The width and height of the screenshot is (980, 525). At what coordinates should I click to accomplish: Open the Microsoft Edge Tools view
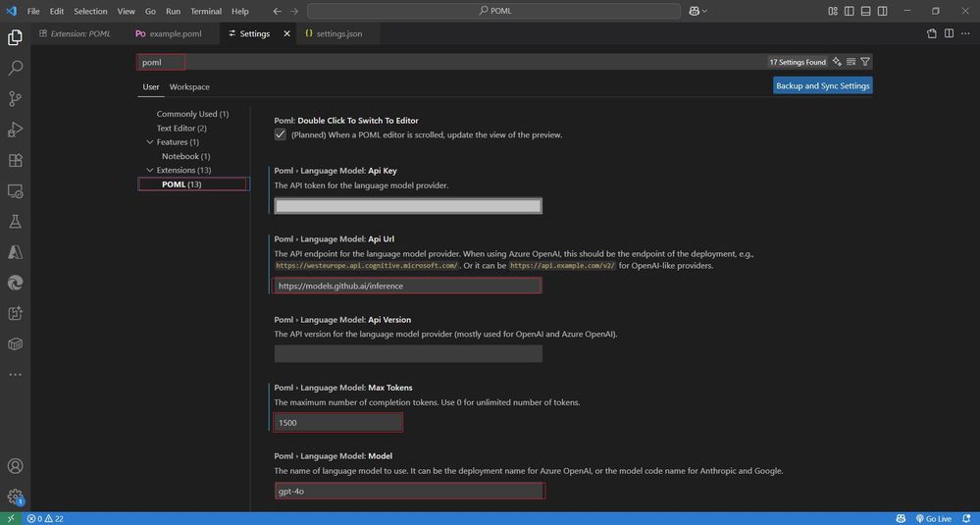15,283
